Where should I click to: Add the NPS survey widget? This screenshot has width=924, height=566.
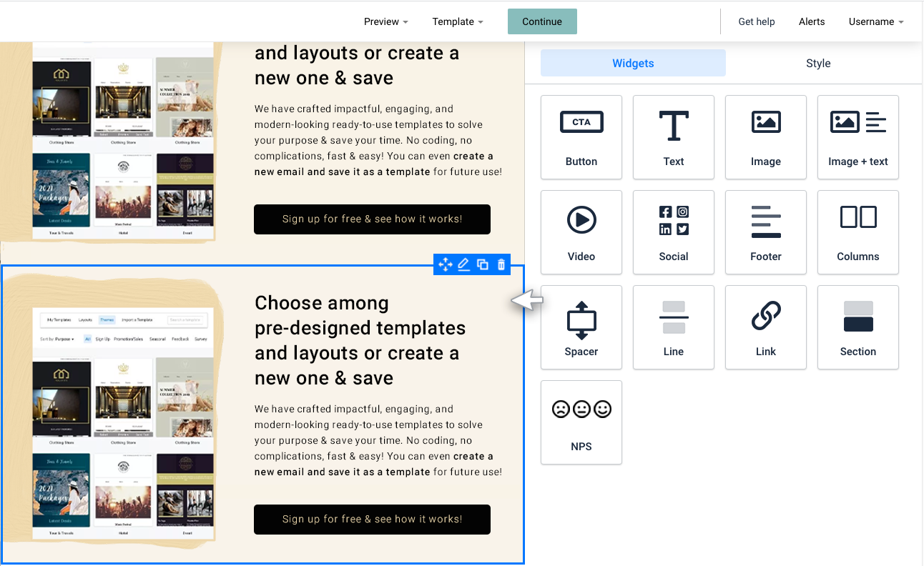pyautogui.click(x=581, y=422)
